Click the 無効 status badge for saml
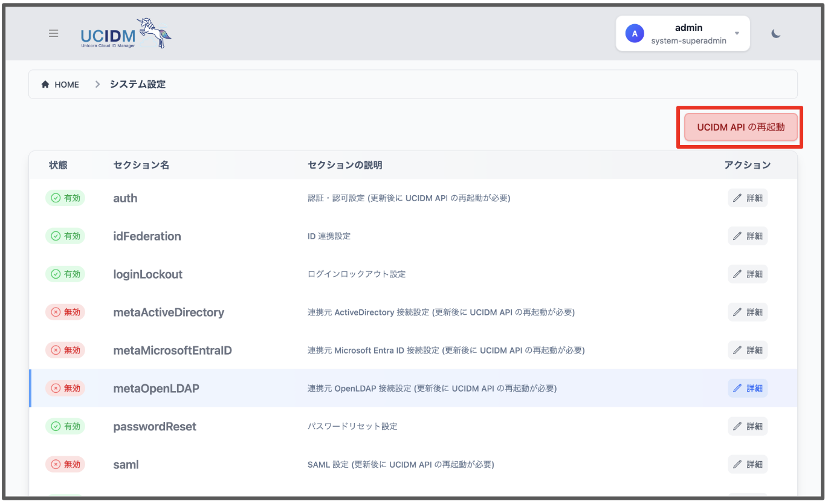 (65, 465)
